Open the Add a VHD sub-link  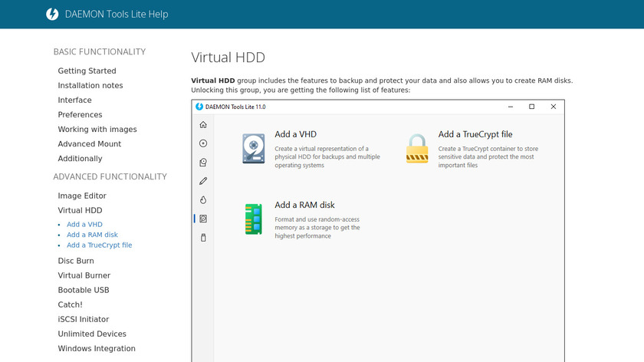[84, 225]
